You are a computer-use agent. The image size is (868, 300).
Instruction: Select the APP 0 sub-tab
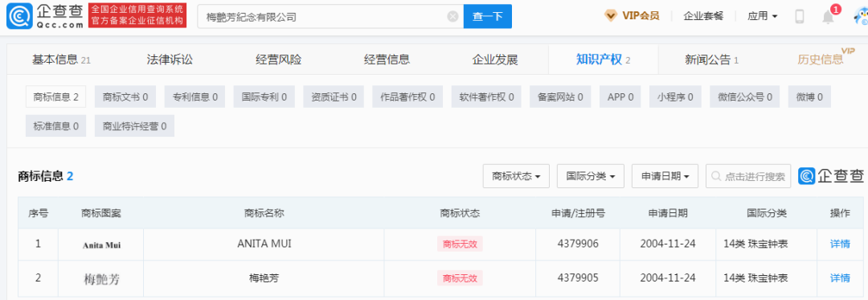coord(620,97)
